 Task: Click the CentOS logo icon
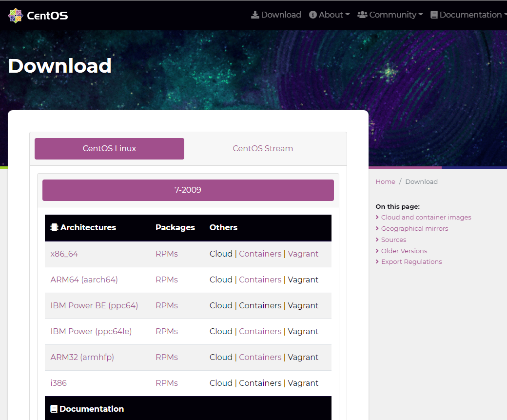coord(15,16)
